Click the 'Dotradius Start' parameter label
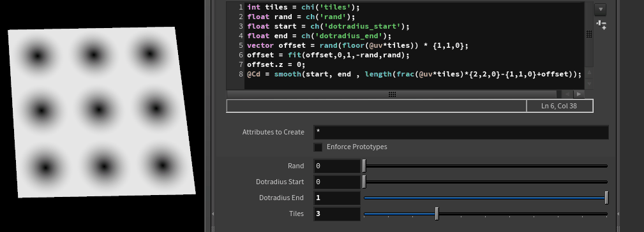 click(x=280, y=182)
